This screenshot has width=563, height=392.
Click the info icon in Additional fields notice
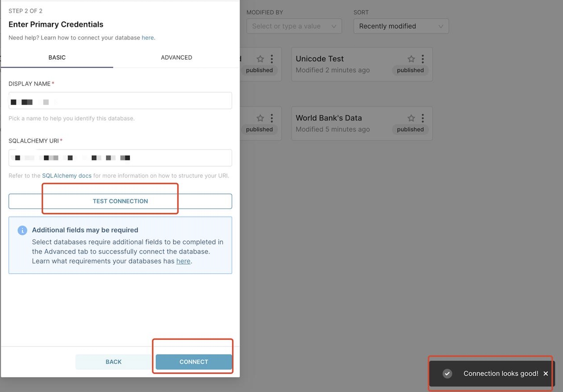(22, 230)
